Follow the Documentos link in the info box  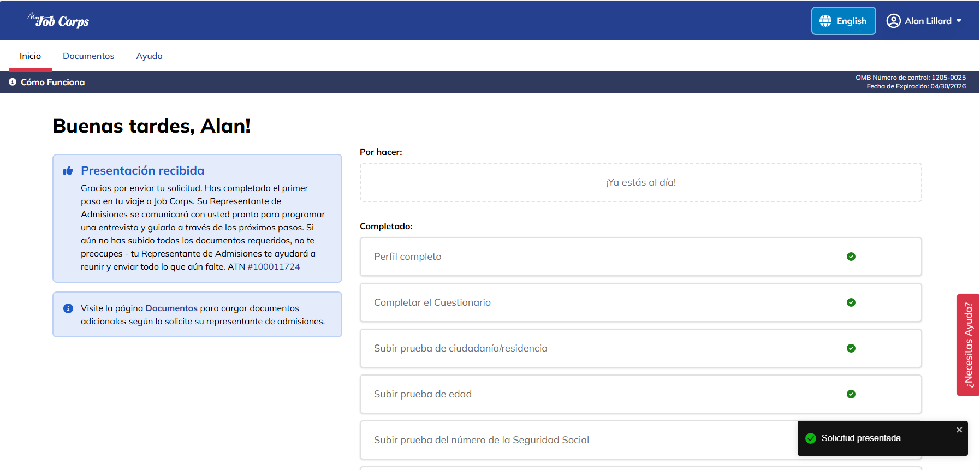pos(171,308)
